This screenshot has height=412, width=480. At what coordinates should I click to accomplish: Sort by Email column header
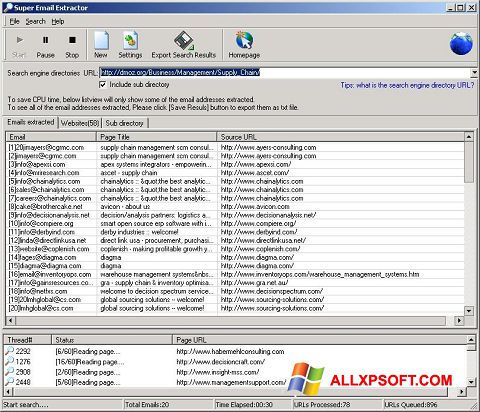pyautogui.click(x=51, y=137)
